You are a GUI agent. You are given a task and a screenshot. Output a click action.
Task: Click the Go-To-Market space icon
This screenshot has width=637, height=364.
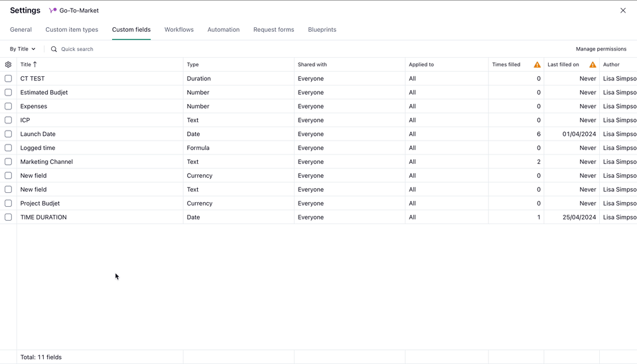[x=53, y=11]
